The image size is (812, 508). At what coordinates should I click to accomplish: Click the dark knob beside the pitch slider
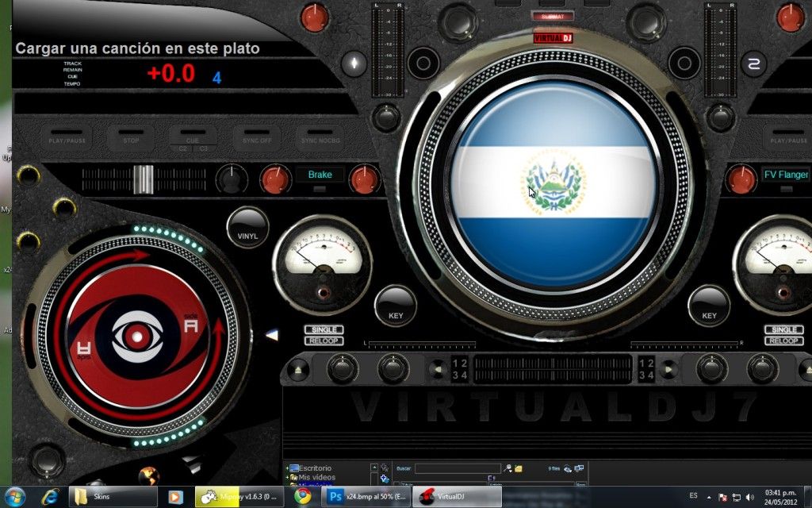click(x=232, y=179)
